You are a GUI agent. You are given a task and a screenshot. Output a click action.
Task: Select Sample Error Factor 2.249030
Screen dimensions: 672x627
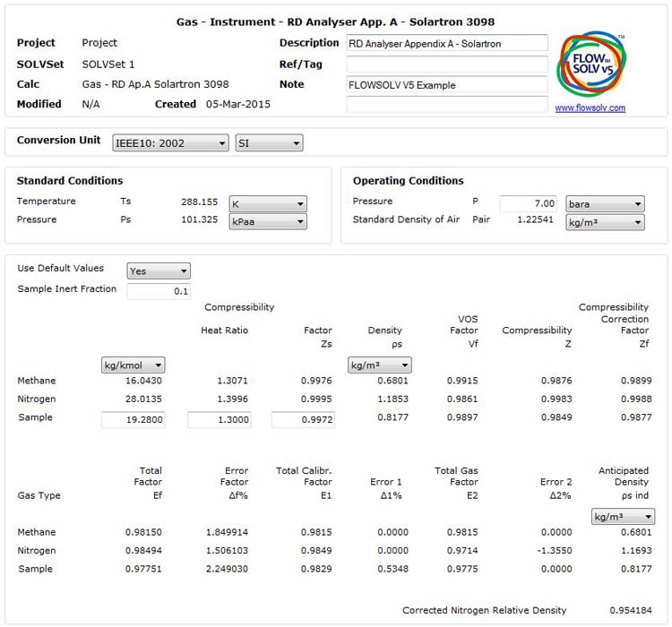point(227,569)
